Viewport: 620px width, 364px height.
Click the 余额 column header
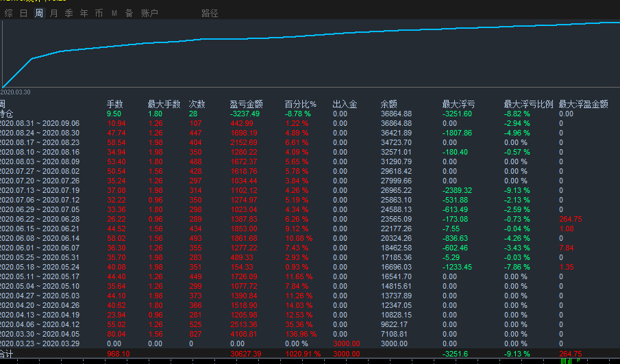coord(388,104)
